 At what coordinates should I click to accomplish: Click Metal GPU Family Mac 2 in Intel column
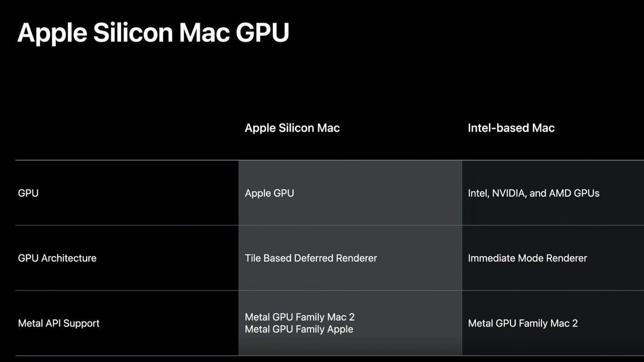click(x=523, y=323)
